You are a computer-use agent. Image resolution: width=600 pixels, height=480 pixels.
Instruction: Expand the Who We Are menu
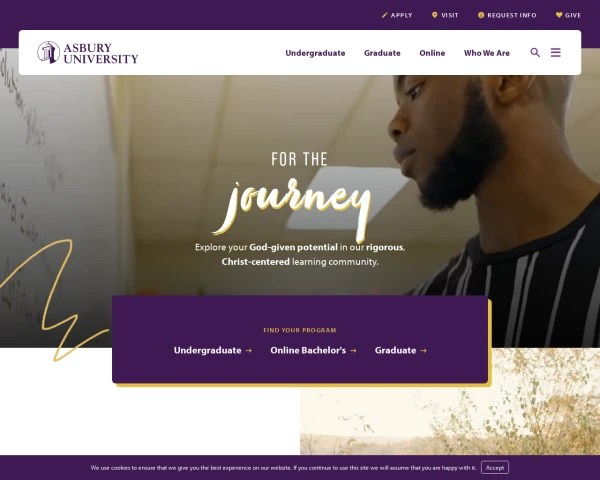point(487,53)
